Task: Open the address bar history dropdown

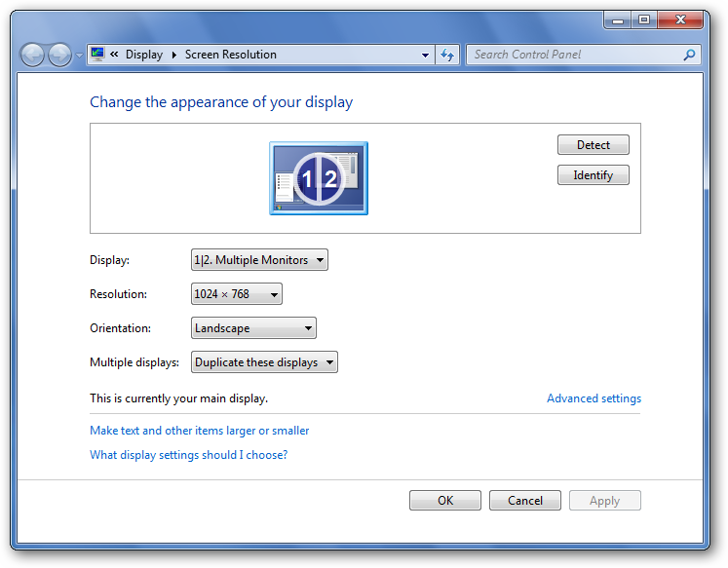Action: click(x=425, y=55)
